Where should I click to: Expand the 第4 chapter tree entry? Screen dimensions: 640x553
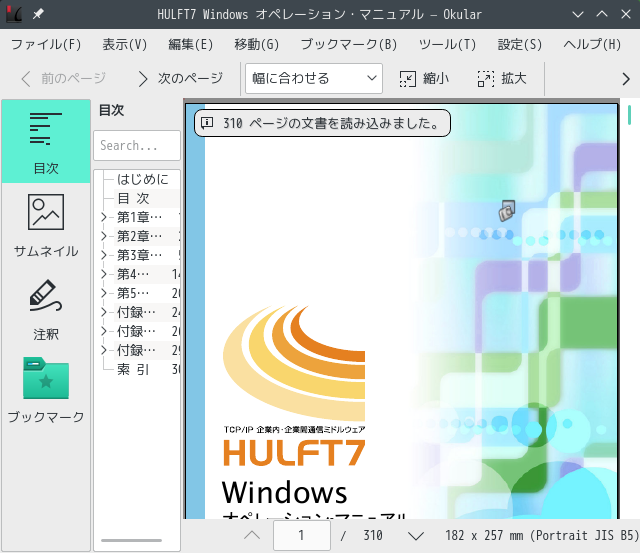104,274
